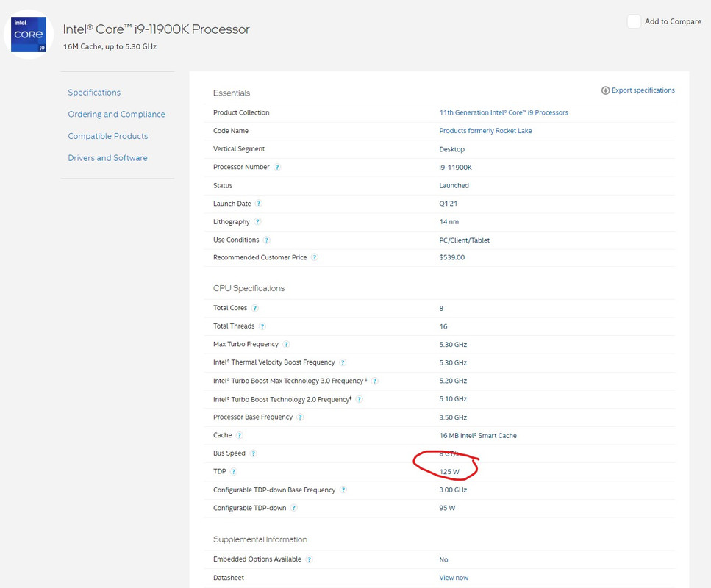Open help icon beside Total Threads
This screenshot has width=711, height=588.
coord(262,326)
